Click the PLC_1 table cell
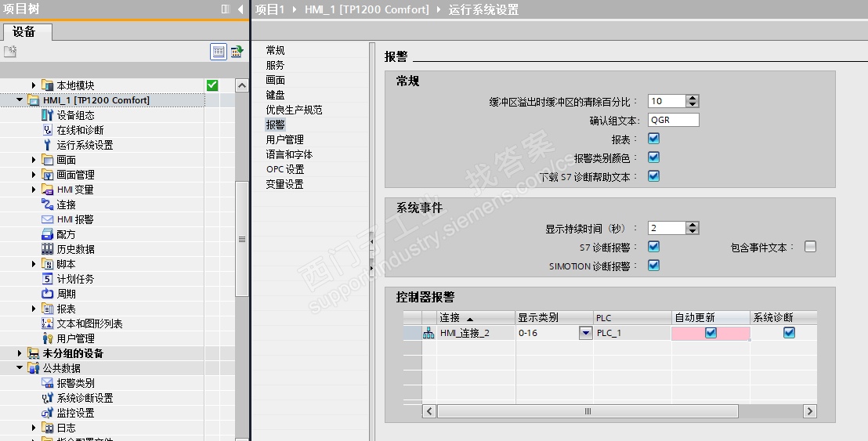 click(x=632, y=333)
